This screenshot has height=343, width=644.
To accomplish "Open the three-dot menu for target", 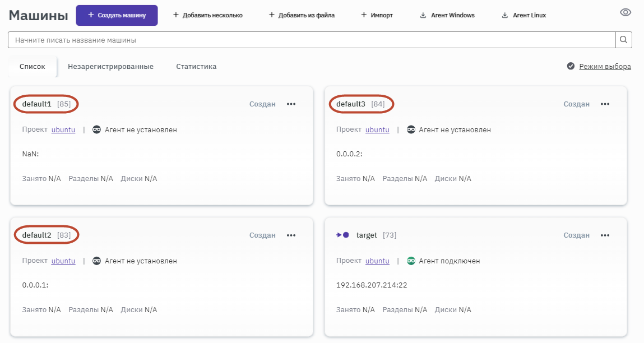I will [x=605, y=235].
